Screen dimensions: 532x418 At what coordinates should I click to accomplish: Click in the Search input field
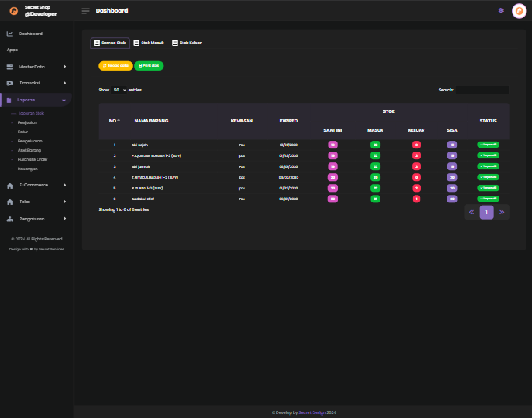(x=482, y=90)
